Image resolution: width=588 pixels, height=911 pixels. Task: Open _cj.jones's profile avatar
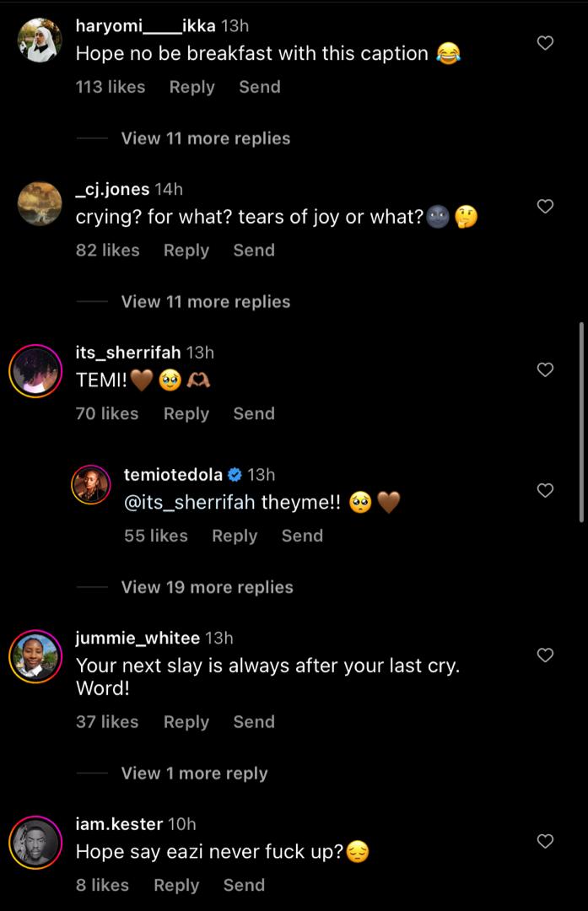[40, 204]
